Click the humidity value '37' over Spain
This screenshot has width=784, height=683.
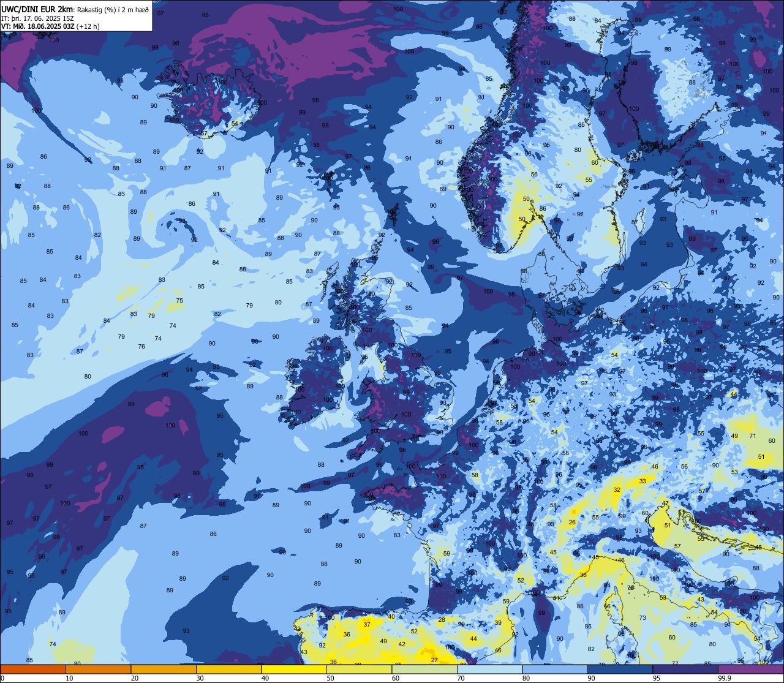367,624
